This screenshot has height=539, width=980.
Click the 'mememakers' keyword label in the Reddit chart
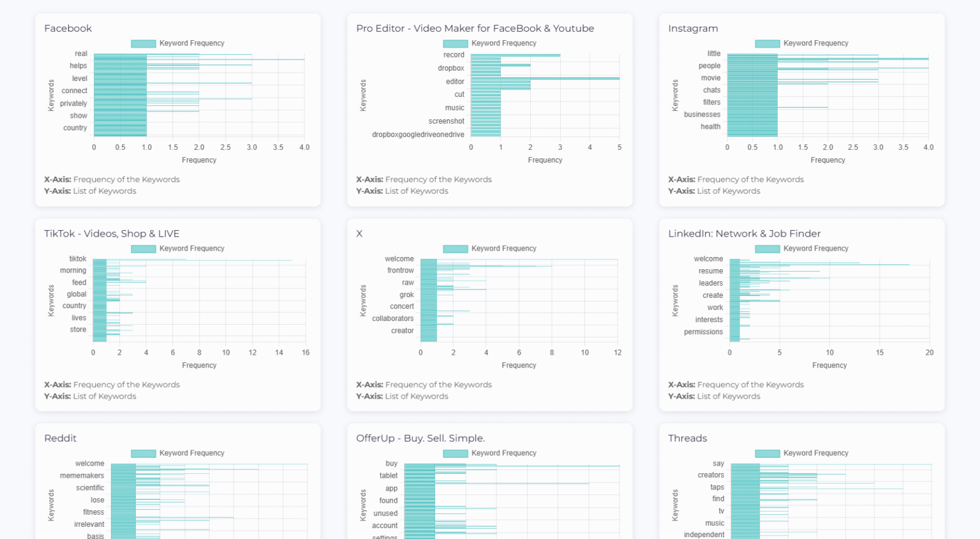pyautogui.click(x=82, y=476)
